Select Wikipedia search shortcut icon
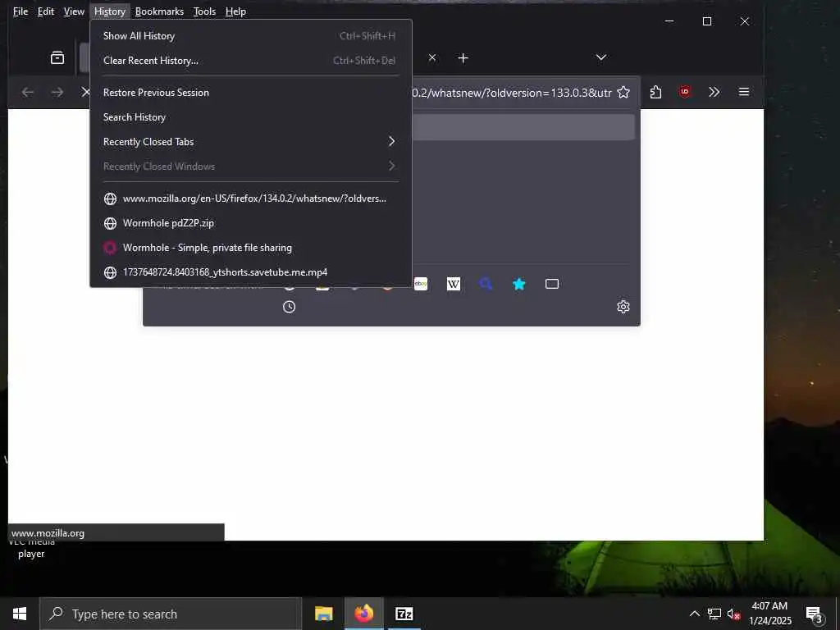The height and width of the screenshot is (630, 840). (453, 284)
